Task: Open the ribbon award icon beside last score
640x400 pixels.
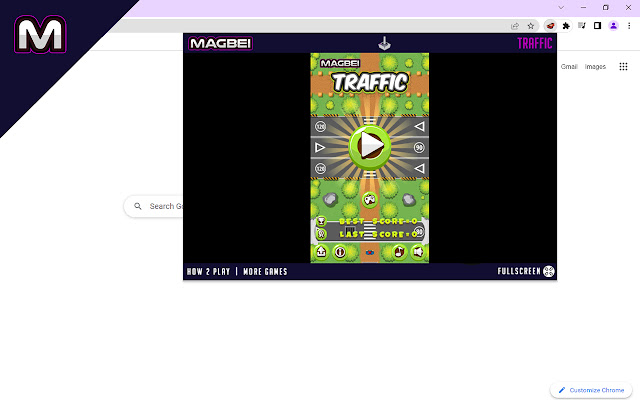Action: (x=321, y=234)
